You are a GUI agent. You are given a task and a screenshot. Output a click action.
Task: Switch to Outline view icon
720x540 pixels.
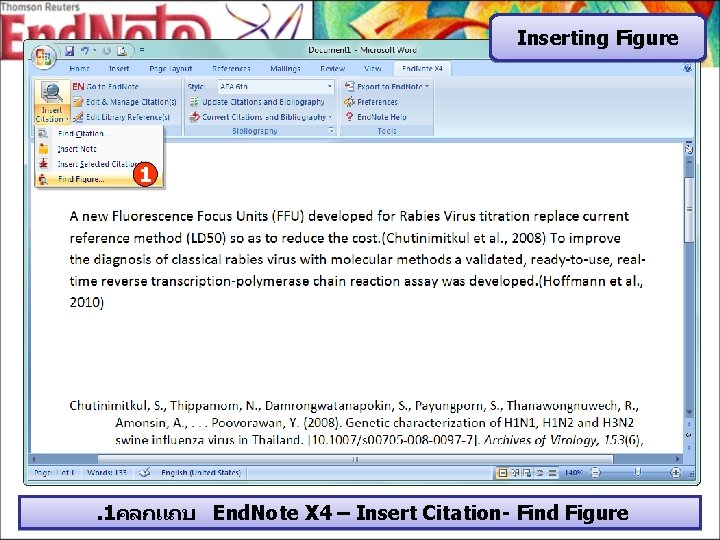click(x=540, y=473)
